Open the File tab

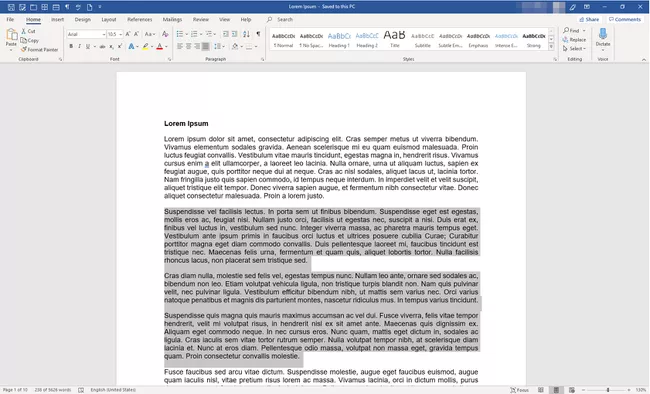(x=10, y=19)
